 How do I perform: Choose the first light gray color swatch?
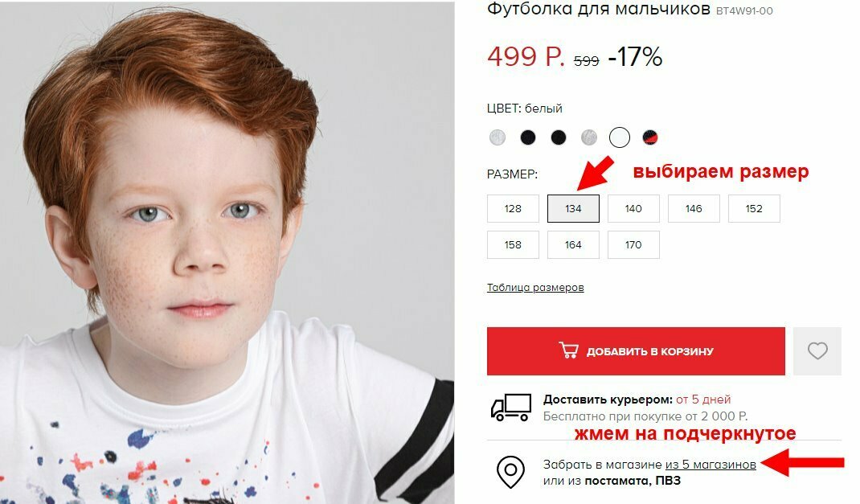tap(498, 137)
